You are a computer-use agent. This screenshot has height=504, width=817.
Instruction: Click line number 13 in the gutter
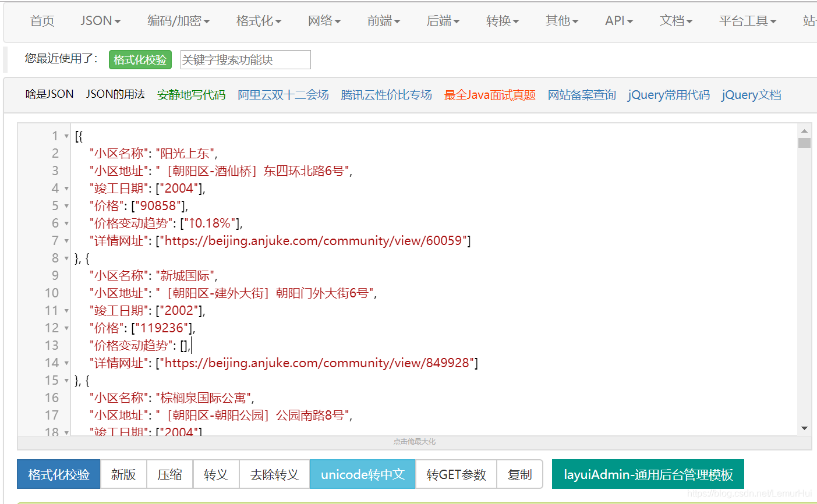point(52,346)
